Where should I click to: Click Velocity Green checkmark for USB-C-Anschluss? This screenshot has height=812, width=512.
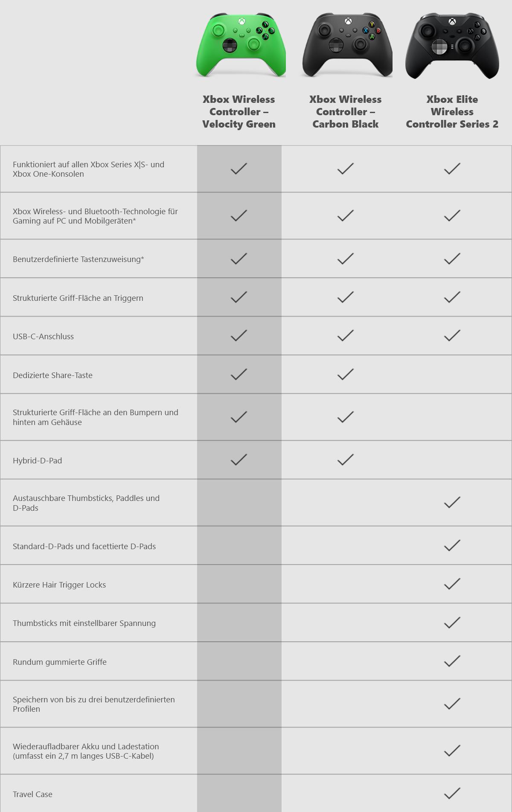click(239, 336)
